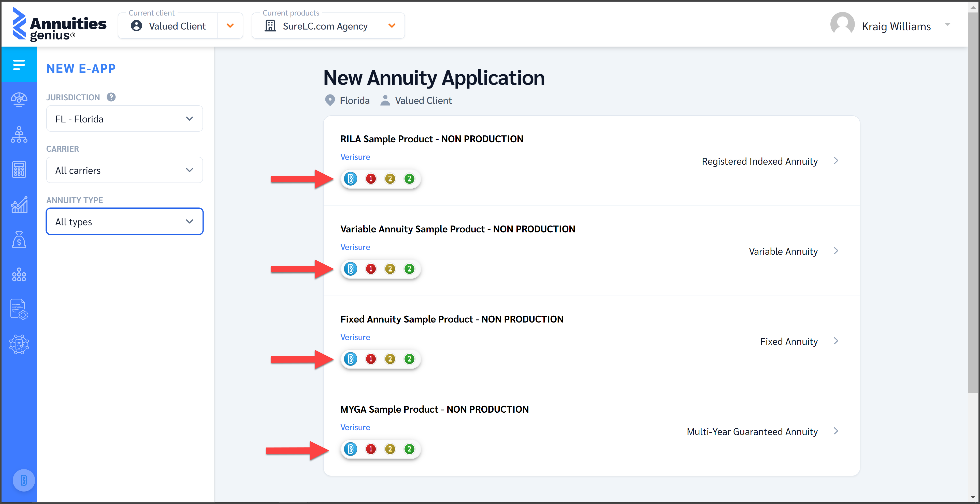Open the All carriers dropdown

tap(124, 170)
